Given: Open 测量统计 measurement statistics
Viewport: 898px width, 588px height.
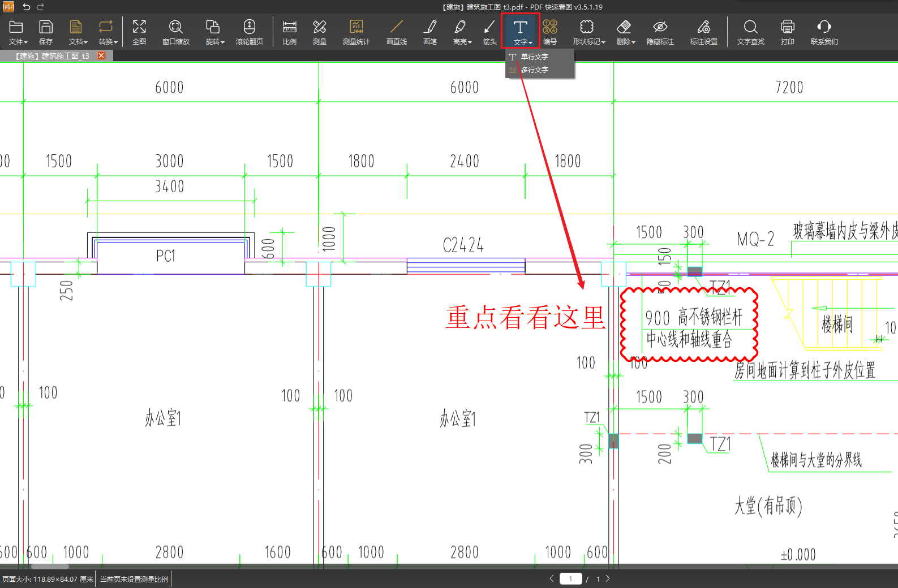Looking at the screenshot, I should tap(356, 27).
